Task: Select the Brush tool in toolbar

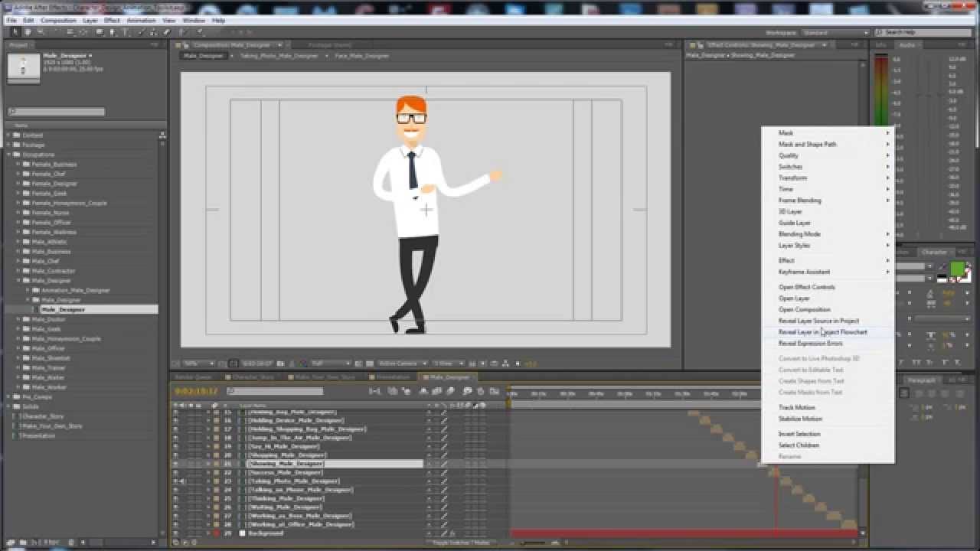Action: point(140,32)
